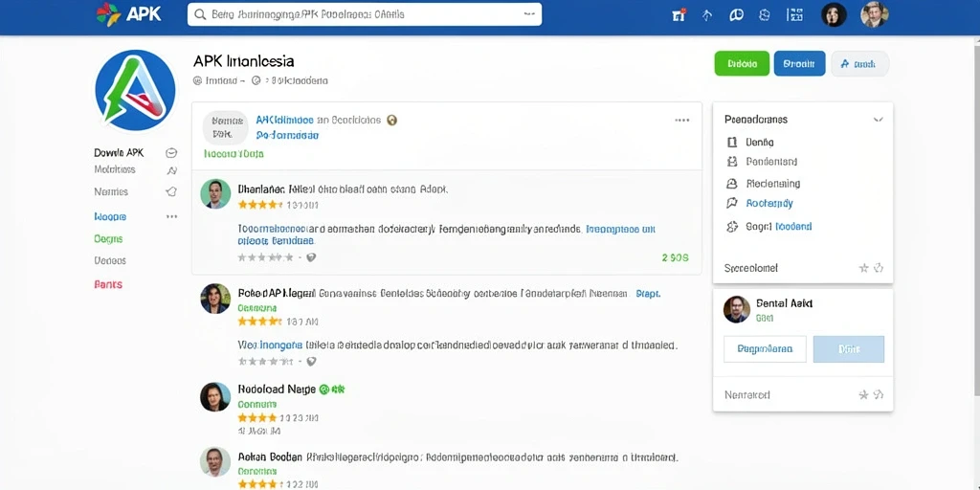Select the red 'Bants' sidebar item

tap(108, 284)
